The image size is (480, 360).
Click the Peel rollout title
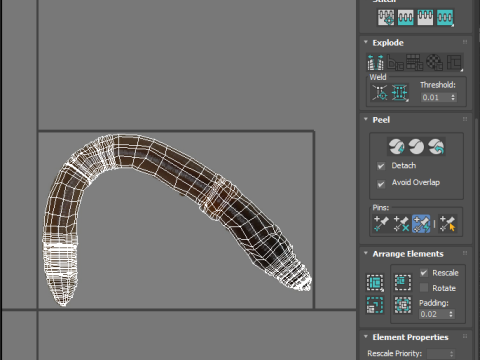(381, 120)
